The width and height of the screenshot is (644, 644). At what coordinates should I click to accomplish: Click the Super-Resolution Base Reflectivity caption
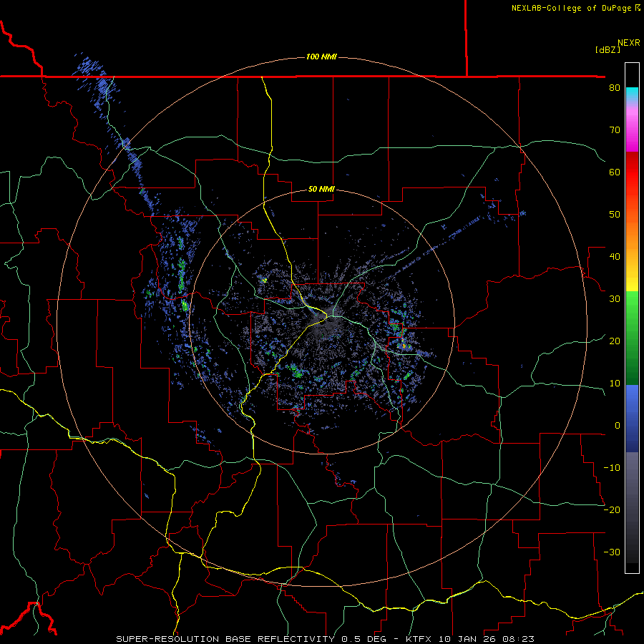(x=225, y=639)
